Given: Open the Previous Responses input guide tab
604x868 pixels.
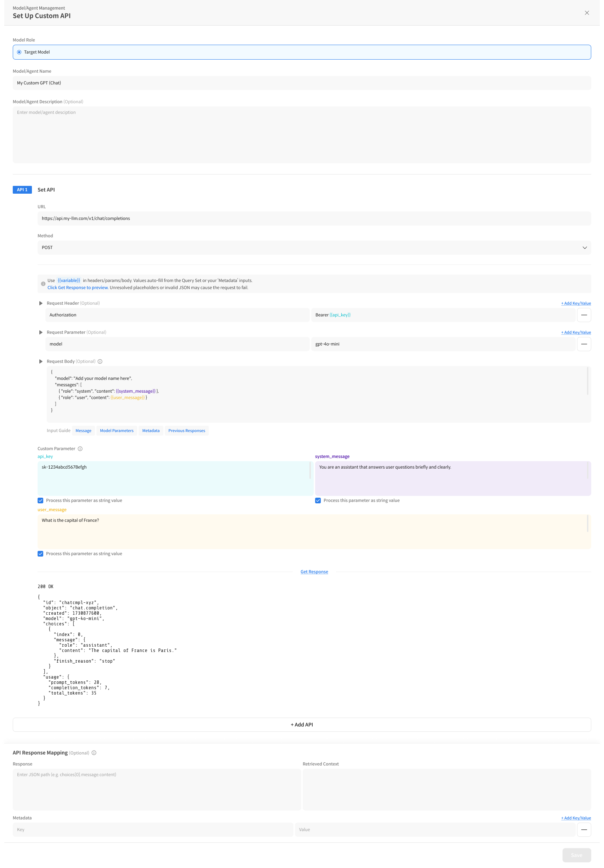Looking at the screenshot, I should (186, 431).
